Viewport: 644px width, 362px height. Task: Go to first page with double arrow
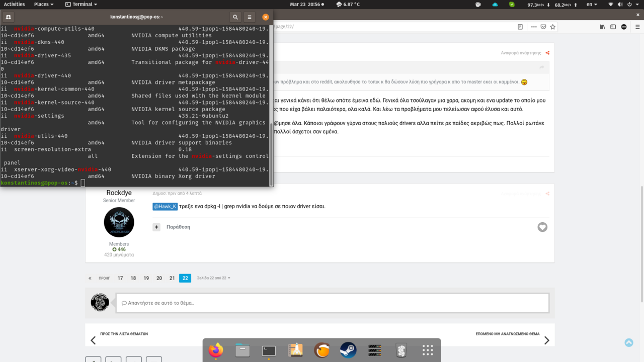click(x=90, y=278)
